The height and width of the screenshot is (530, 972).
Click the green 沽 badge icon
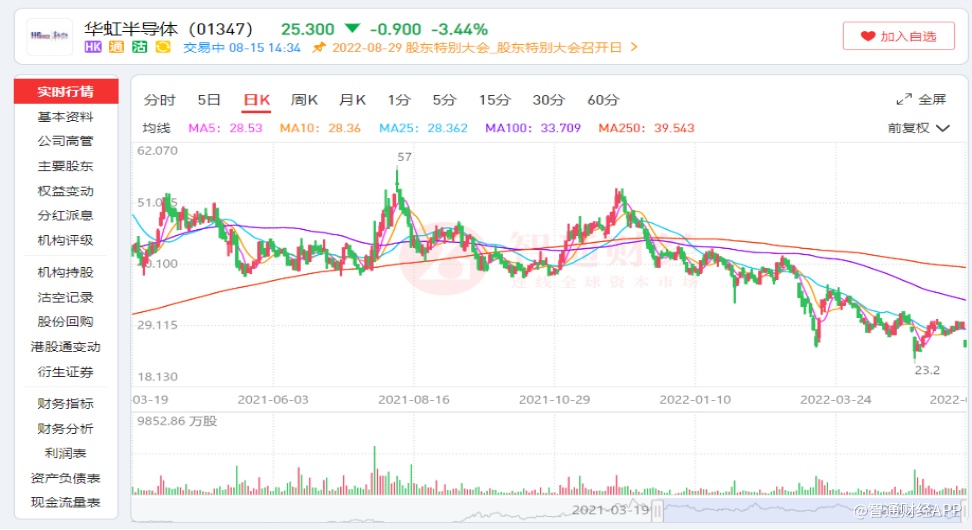click(139, 47)
